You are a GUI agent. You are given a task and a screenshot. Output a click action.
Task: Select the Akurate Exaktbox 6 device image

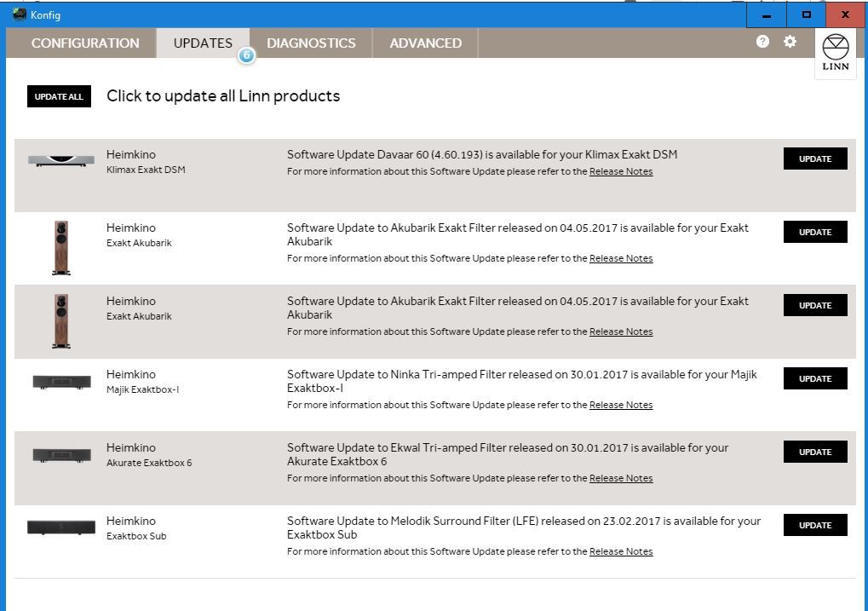pos(61,455)
